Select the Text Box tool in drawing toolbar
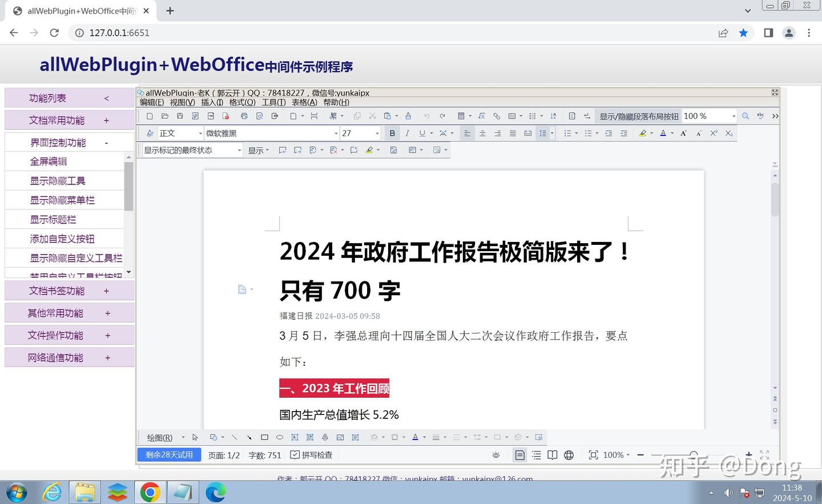 point(295,437)
